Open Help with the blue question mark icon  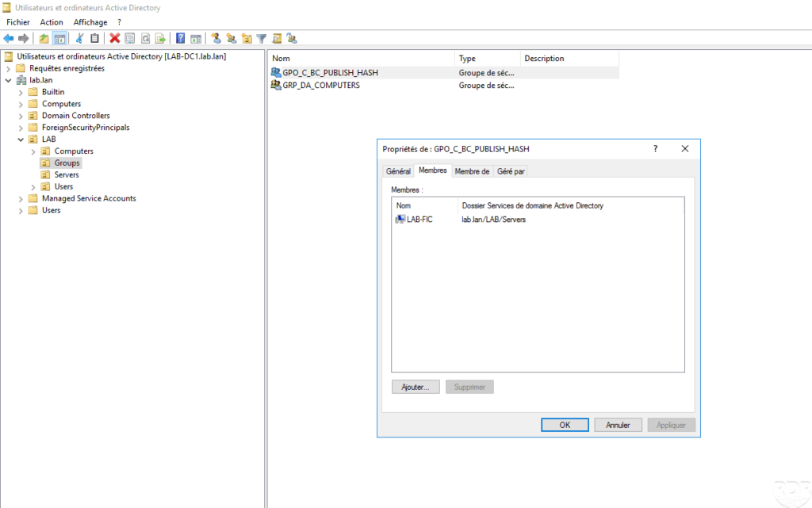coord(181,38)
